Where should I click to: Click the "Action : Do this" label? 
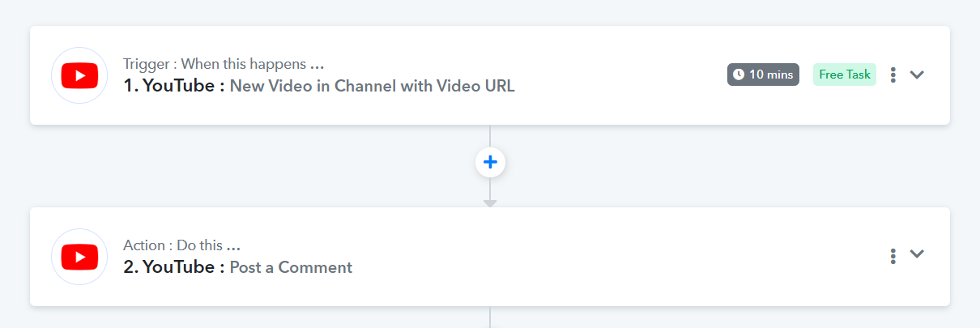173,245
